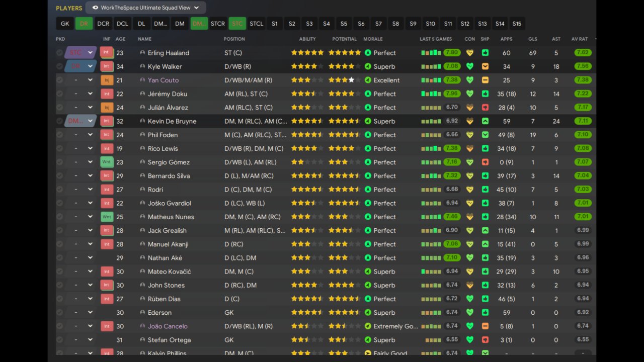The image size is (644, 362).
Task: Click Rico Lewis's international status badge
Action: [107, 148]
